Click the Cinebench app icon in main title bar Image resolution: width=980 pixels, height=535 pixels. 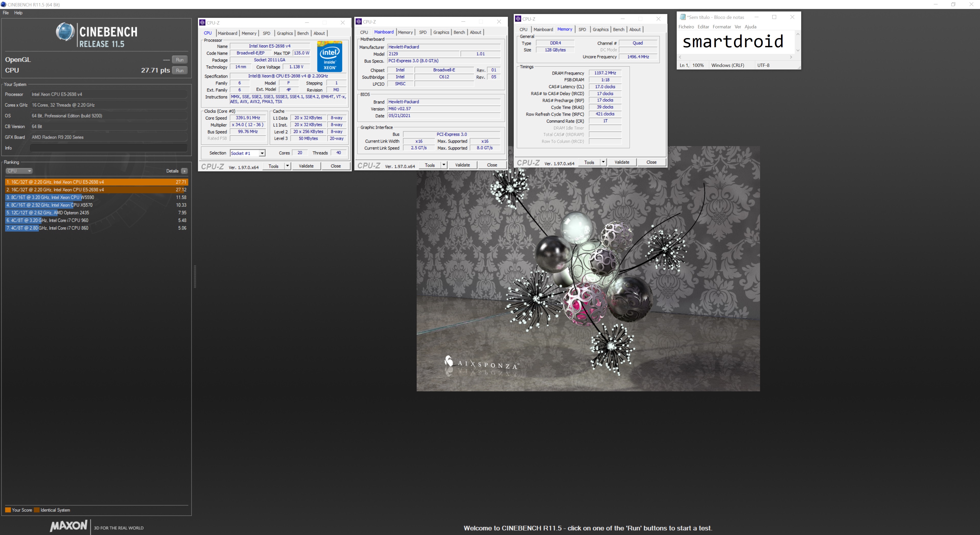(x=4, y=5)
